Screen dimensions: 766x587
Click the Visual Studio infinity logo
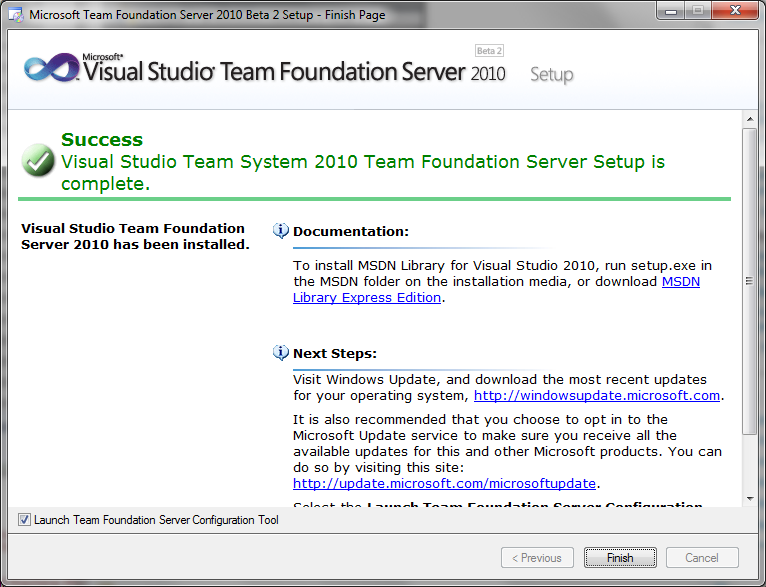pyautogui.click(x=51, y=68)
